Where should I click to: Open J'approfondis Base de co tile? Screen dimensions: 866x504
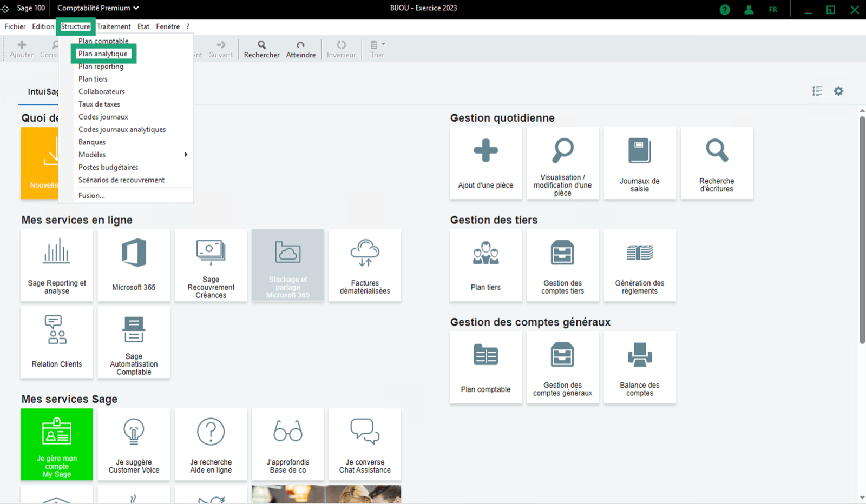pos(288,445)
